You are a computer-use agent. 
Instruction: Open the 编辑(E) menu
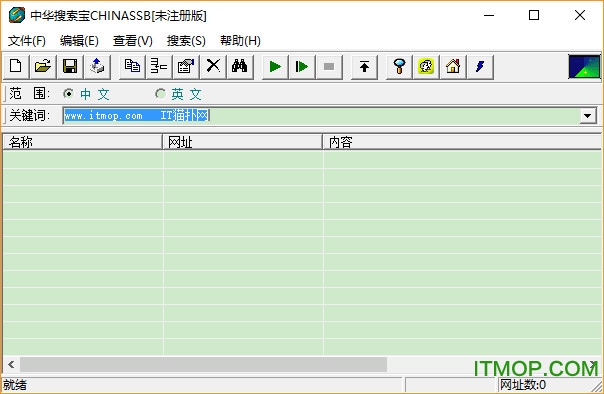click(79, 40)
